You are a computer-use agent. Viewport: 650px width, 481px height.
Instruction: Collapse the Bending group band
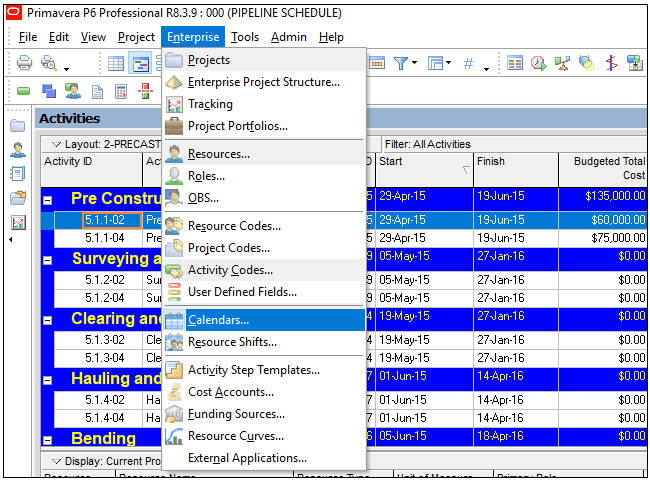pos(48,440)
